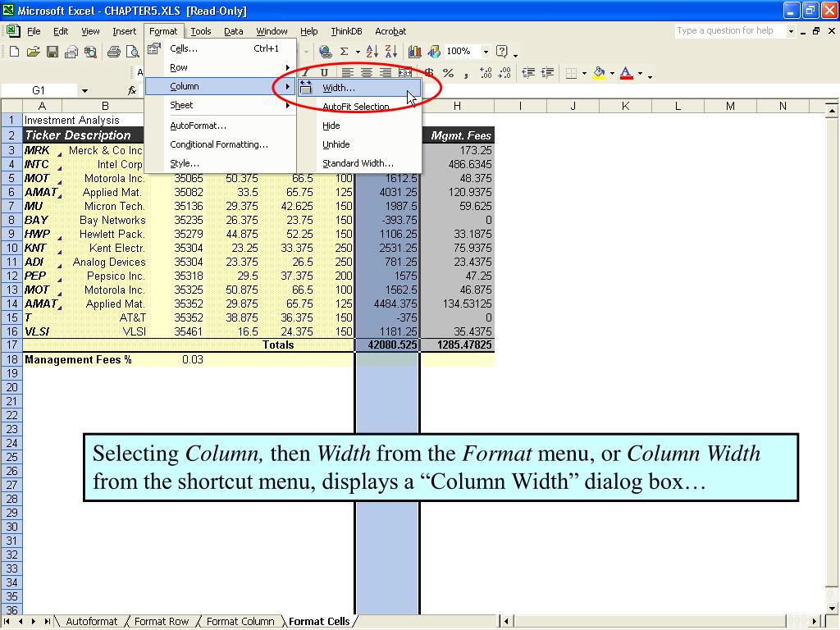Screen dimensions: 840x630
Task: Choose AutoFit Selection in Column submenu
Action: pos(360,107)
